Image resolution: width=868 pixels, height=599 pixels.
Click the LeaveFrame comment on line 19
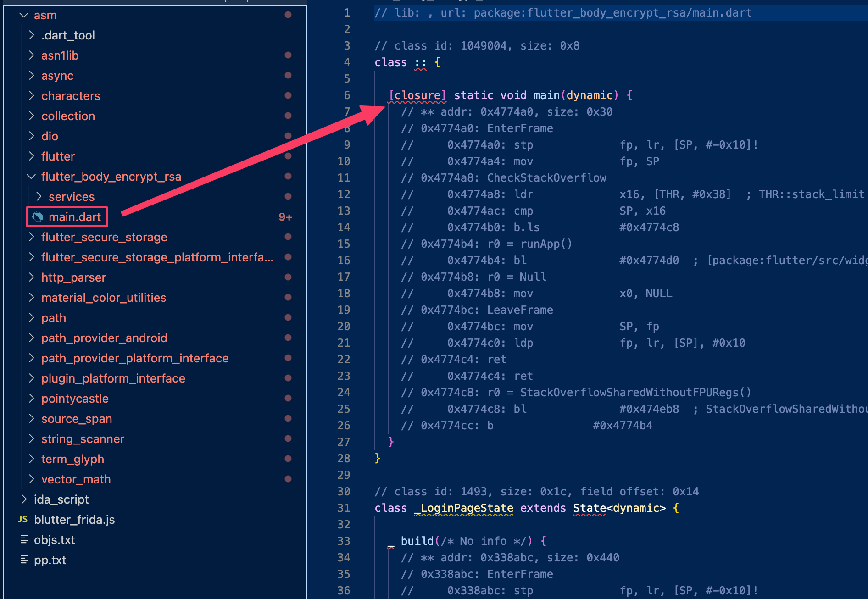coord(477,310)
